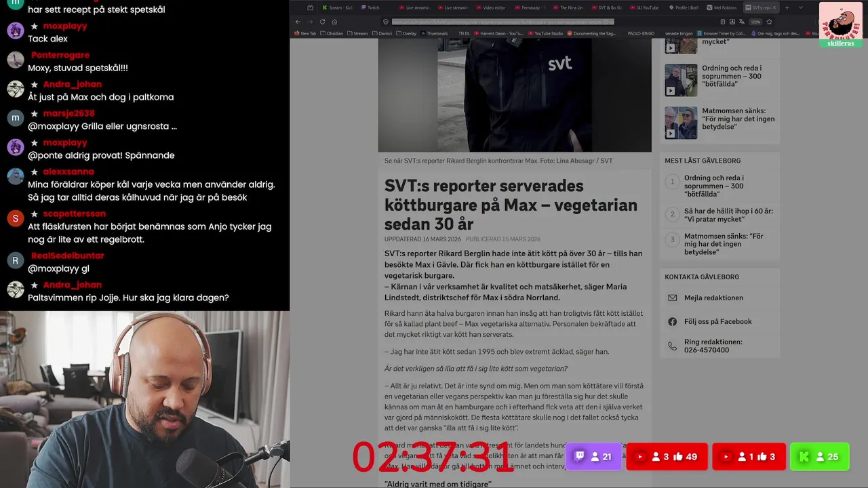This screenshot has width=868, height=488.
Task: Open most-read item 2 Så har de hållit ihop
Action: [728, 215]
